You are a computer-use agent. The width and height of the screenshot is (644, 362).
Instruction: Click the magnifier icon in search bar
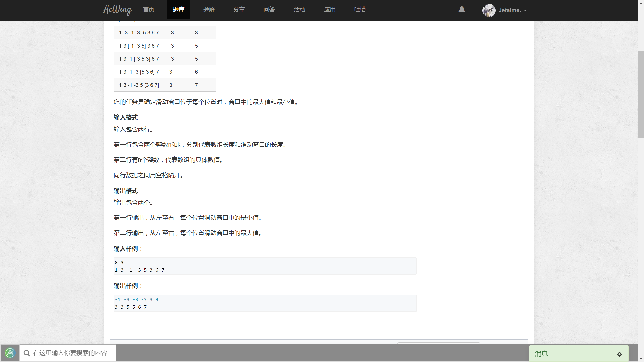pyautogui.click(x=27, y=353)
